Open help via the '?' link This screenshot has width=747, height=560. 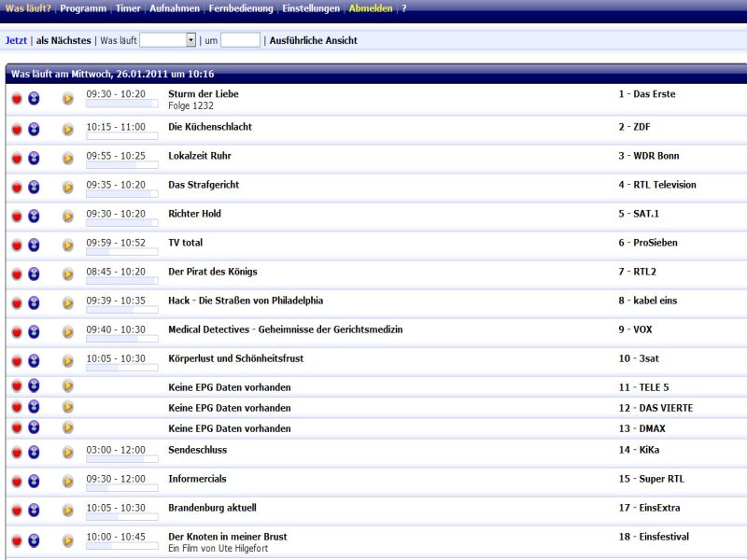pos(404,8)
